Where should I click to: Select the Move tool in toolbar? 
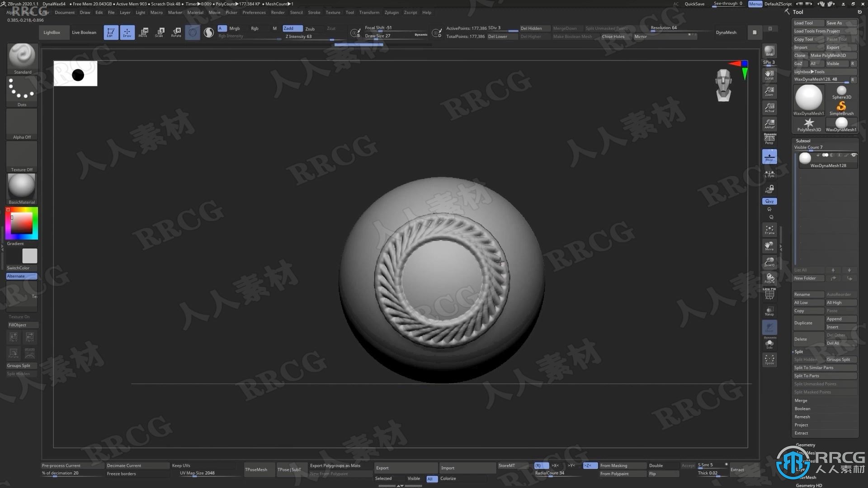[143, 32]
